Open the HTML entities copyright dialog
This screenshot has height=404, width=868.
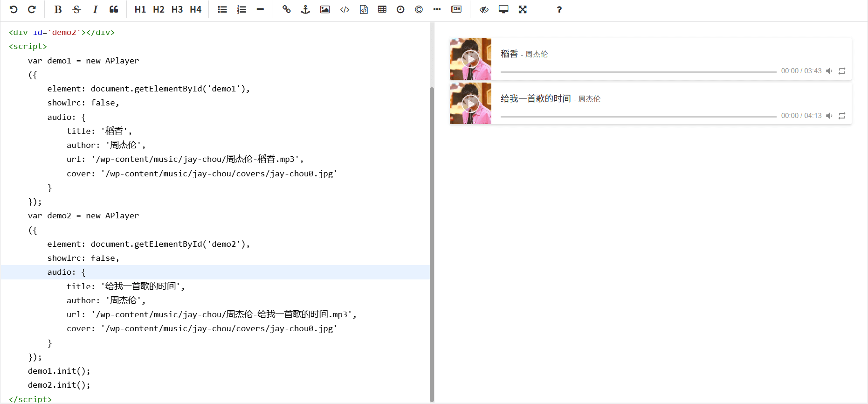point(419,9)
